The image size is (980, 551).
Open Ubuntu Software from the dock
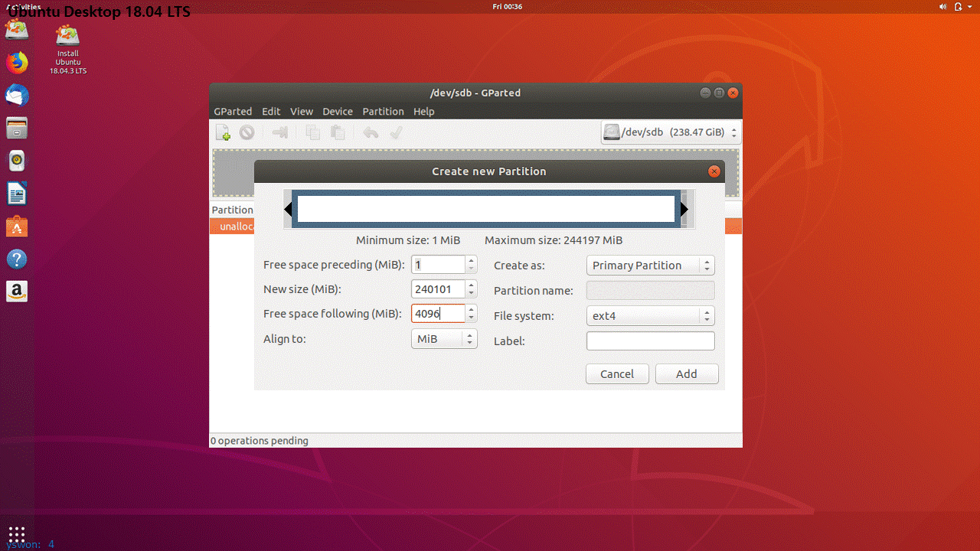click(x=17, y=227)
